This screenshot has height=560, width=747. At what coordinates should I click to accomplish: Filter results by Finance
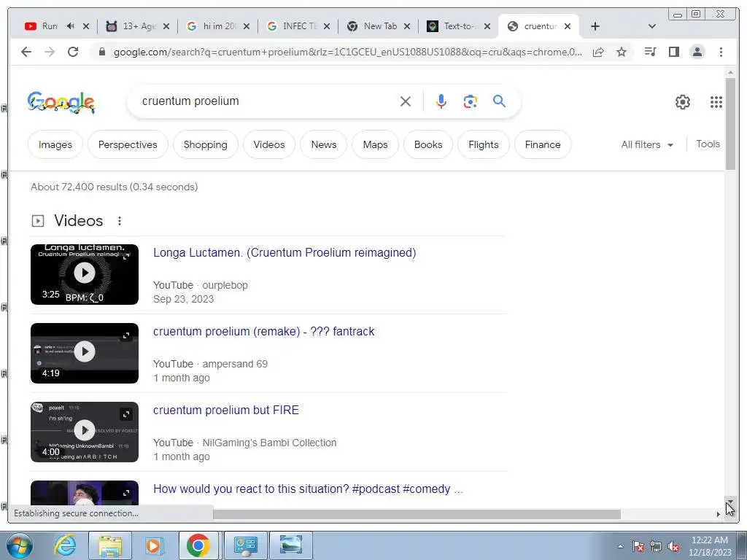pyautogui.click(x=543, y=144)
